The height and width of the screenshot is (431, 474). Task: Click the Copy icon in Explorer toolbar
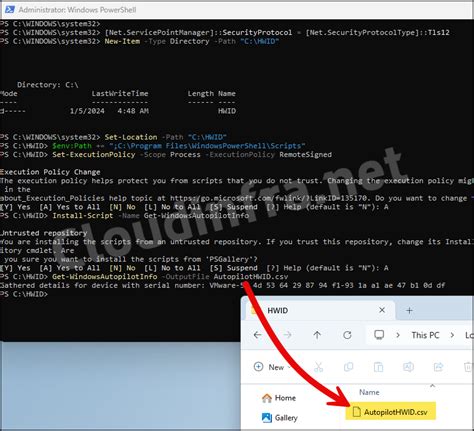point(348,367)
